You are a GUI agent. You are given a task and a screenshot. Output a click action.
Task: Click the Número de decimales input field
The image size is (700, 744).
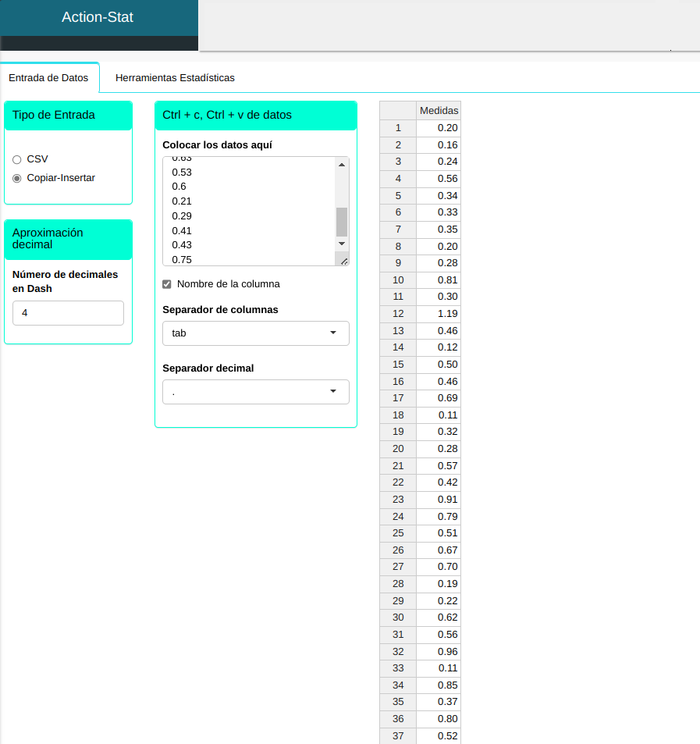(x=68, y=313)
